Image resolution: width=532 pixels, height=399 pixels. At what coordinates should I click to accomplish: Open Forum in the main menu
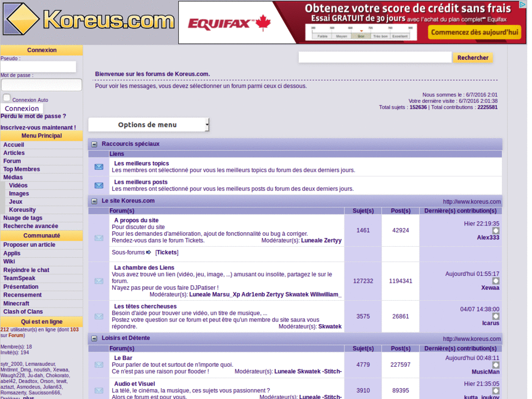[x=12, y=161]
